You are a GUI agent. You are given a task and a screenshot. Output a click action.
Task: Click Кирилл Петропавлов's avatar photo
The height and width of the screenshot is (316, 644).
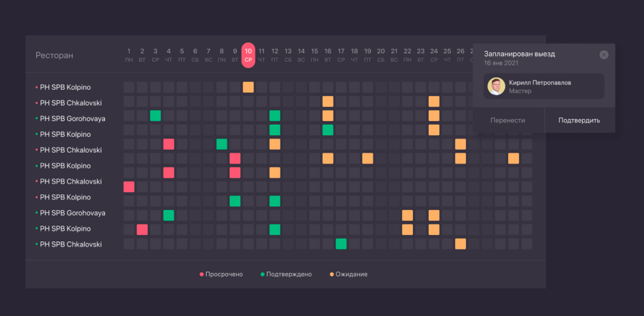(496, 86)
